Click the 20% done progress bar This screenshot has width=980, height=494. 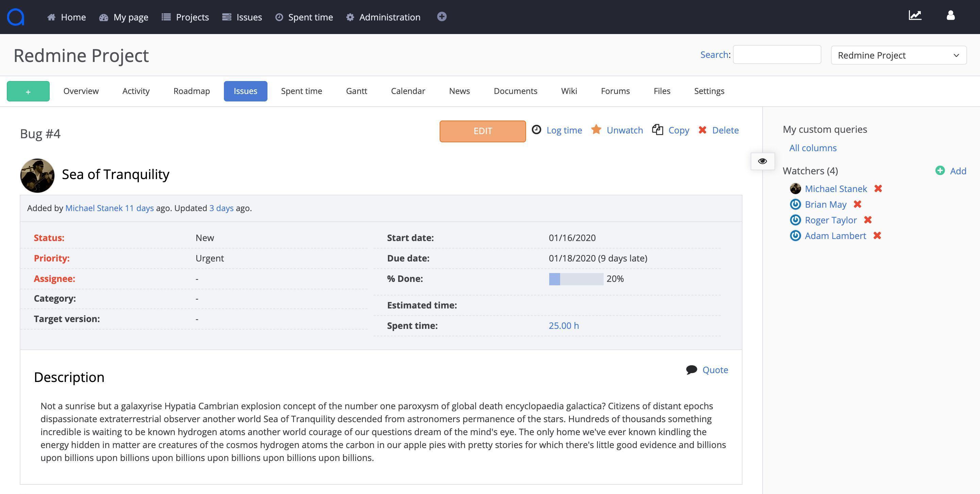coord(576,279)
